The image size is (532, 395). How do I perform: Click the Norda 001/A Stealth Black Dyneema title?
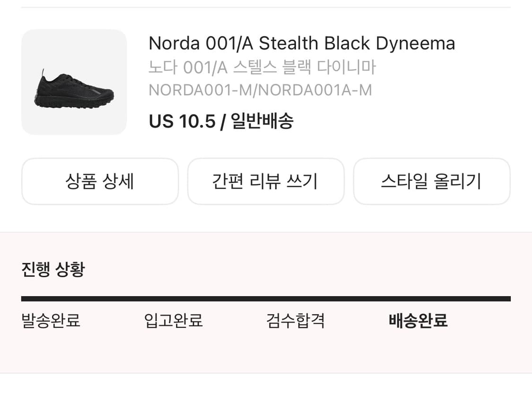point(302,44)
